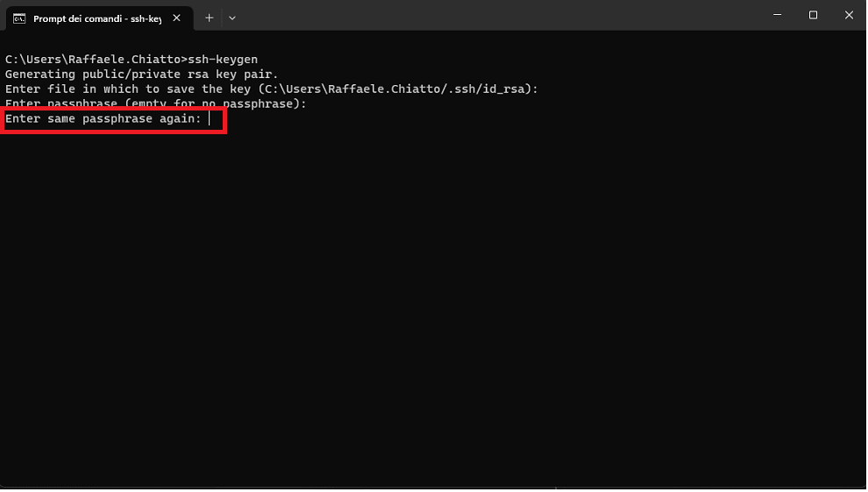Image resolution: width=868 pixels, height=492 pixels.
Task: Click the Enter passphrase words on fourth line
Action: [x=60, y=103]
